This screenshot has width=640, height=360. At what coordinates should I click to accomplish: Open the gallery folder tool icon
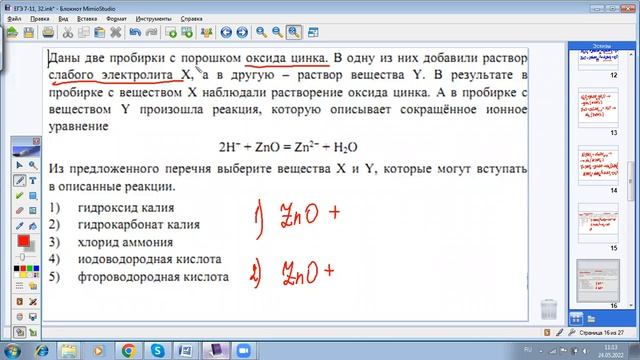(x=33, y=286)
